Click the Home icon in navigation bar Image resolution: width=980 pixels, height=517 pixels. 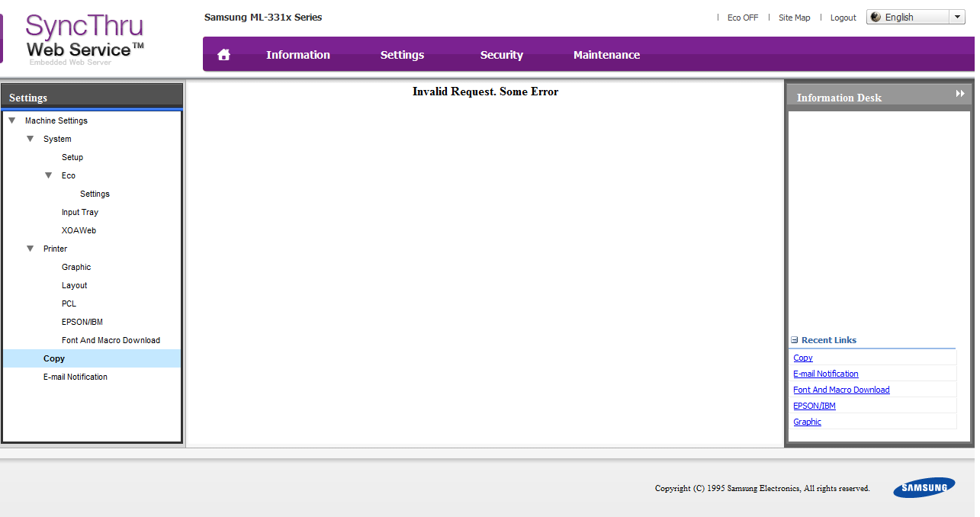(223, 55)
